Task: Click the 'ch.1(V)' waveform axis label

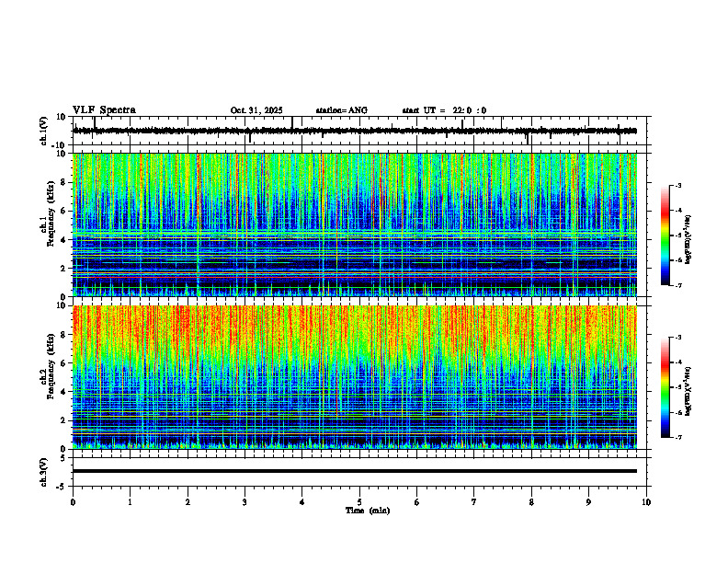Action: [x=44, y=131]
